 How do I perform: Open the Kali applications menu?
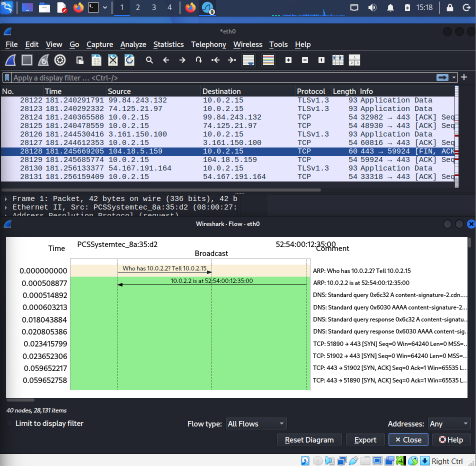[x=6, y=7]
